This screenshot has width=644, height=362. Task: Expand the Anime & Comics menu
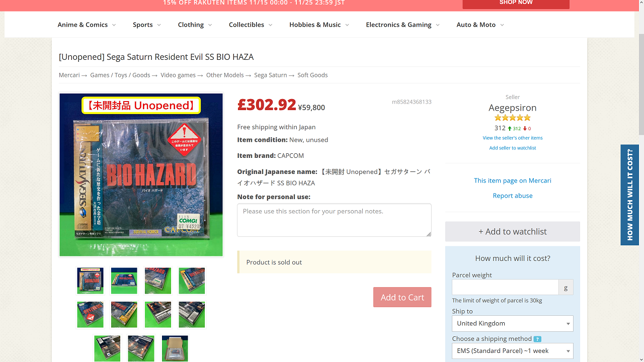(87, 25)
